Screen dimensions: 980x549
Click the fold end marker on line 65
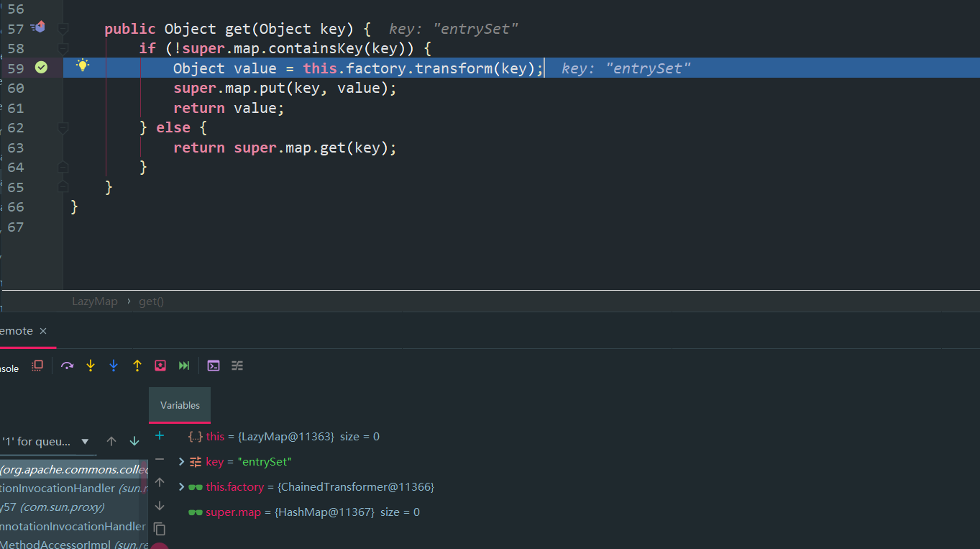63,186
